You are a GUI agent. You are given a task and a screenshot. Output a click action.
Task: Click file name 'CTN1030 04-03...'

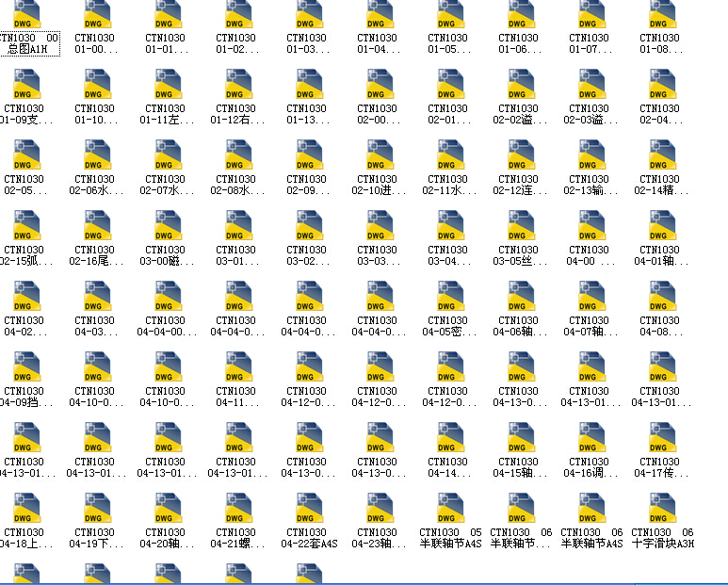[96, 326]
